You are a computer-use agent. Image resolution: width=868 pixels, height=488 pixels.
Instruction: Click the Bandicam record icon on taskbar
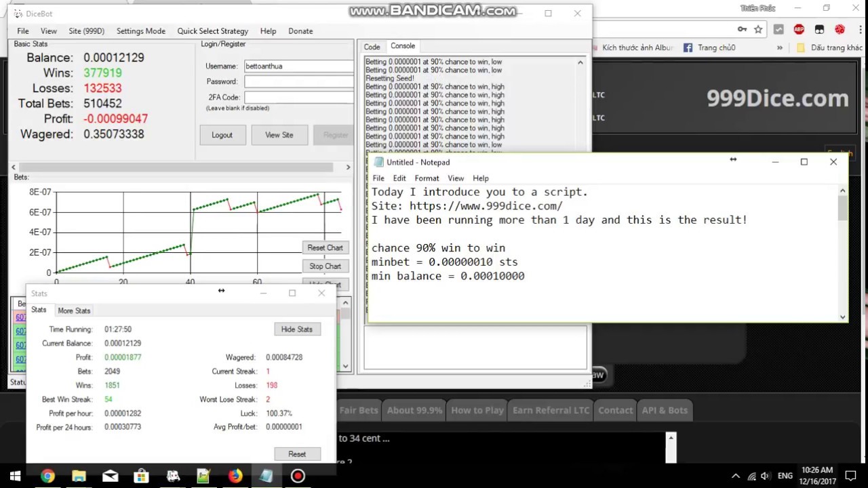coord(298,476)
